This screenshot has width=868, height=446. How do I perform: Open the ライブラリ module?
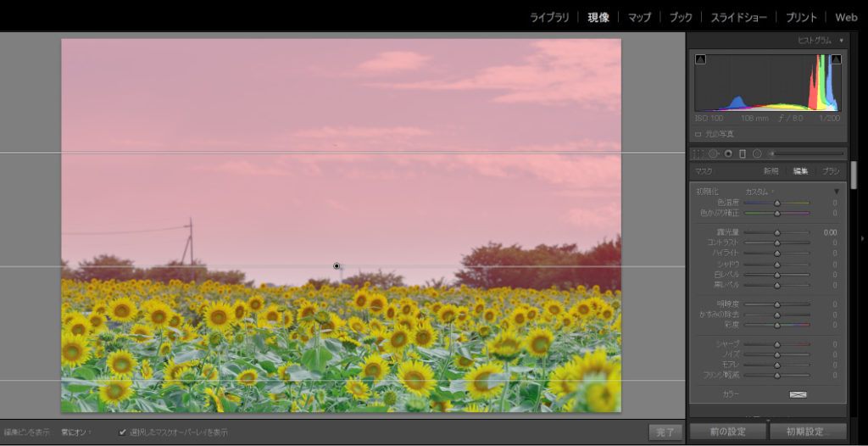(549, 17)
